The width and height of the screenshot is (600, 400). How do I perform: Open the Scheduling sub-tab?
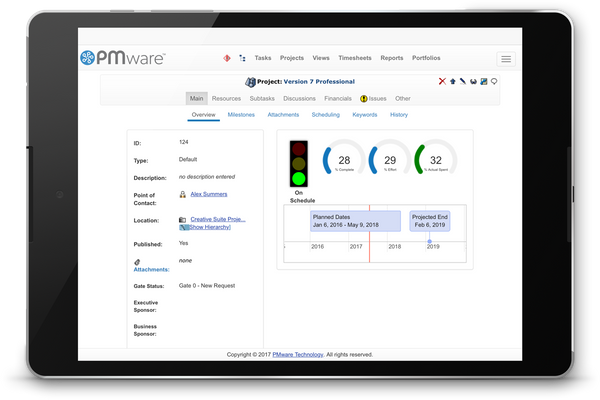pyautogui.click(x=326, y=114)
